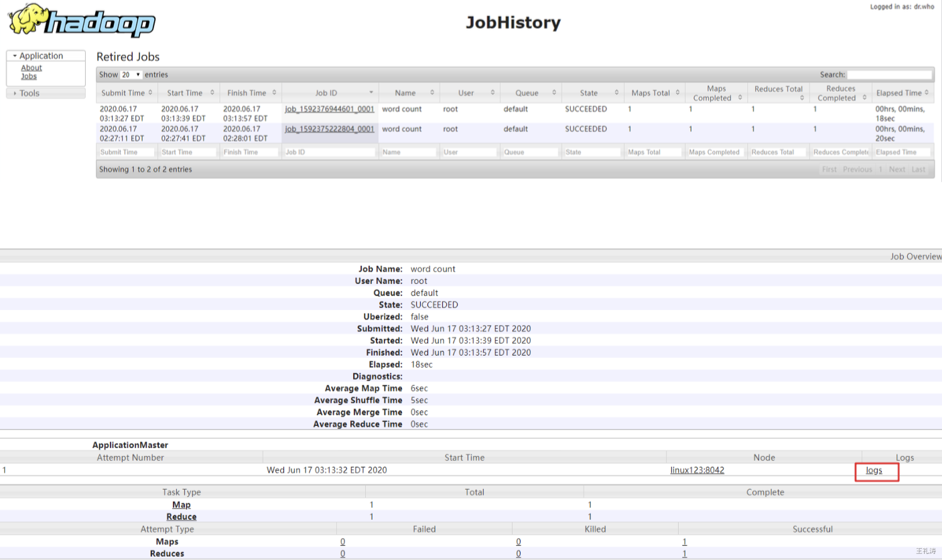Go to the Next page of entries

(897, 169)
